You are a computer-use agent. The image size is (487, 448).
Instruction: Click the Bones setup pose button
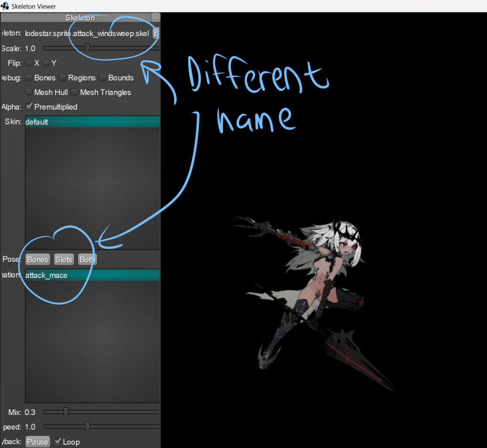pos(38,260)
